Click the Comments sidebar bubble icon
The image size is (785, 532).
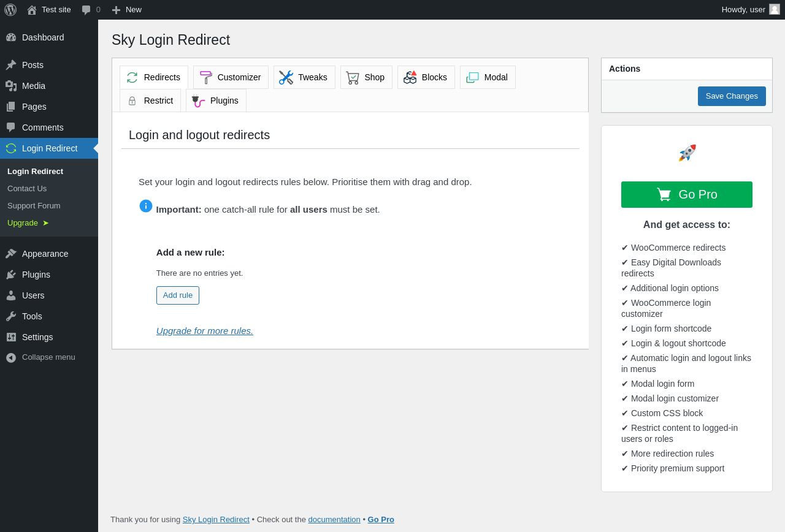11,127
